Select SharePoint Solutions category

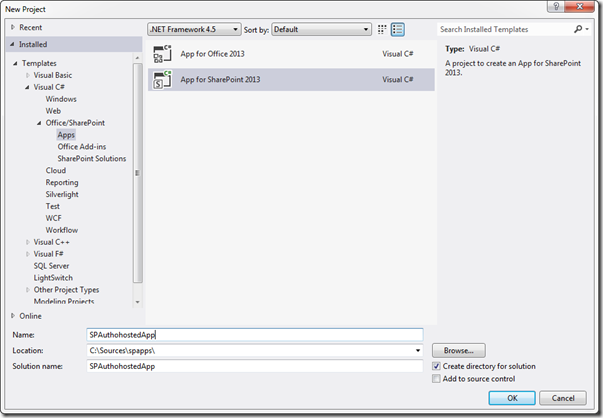coord(92,158)
